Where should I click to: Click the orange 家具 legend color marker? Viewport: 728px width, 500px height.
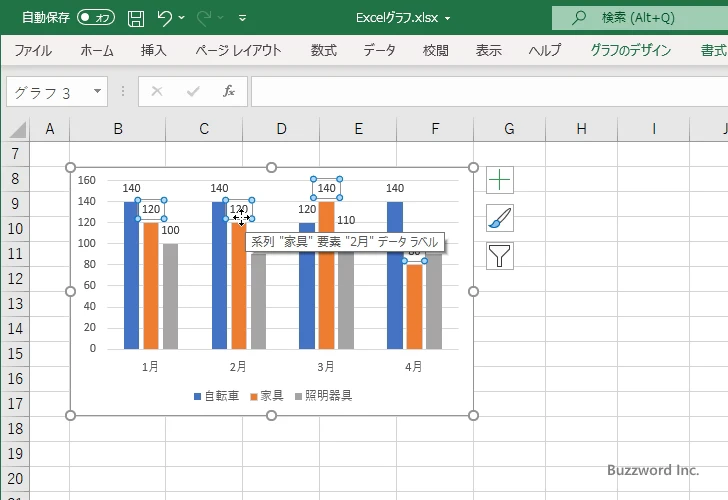click(254, 396)
